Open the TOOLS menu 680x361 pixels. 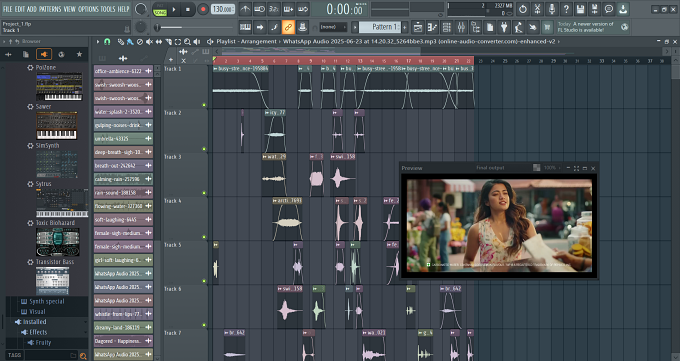[x=108, y=9]
